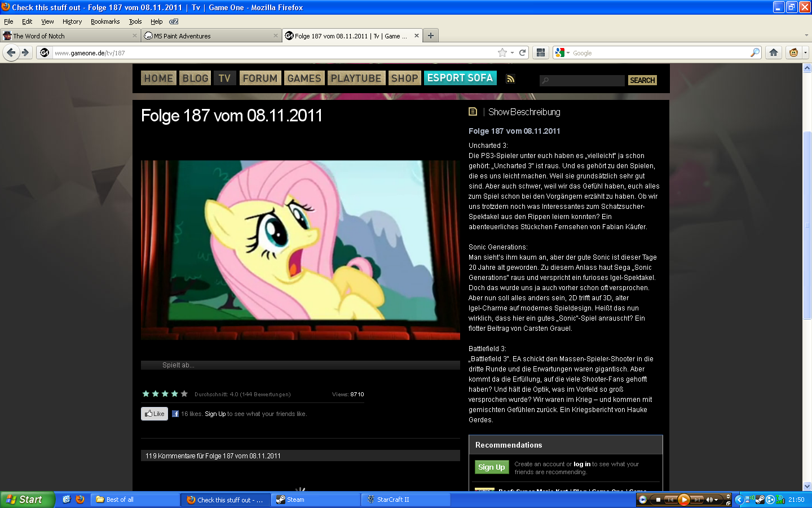This screenshot has width=812, height=508.
Task: Open the bookmark star dropdown arrow
Action: [x=512, y=52]
